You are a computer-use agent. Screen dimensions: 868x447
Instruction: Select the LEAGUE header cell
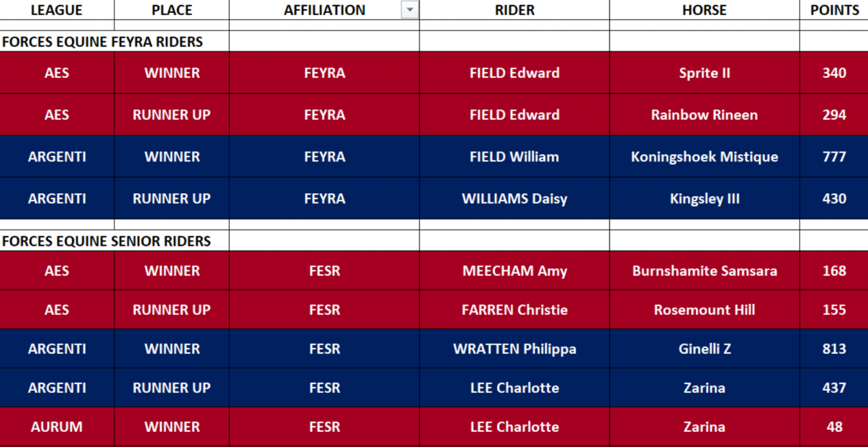click(x=57, y=10)
